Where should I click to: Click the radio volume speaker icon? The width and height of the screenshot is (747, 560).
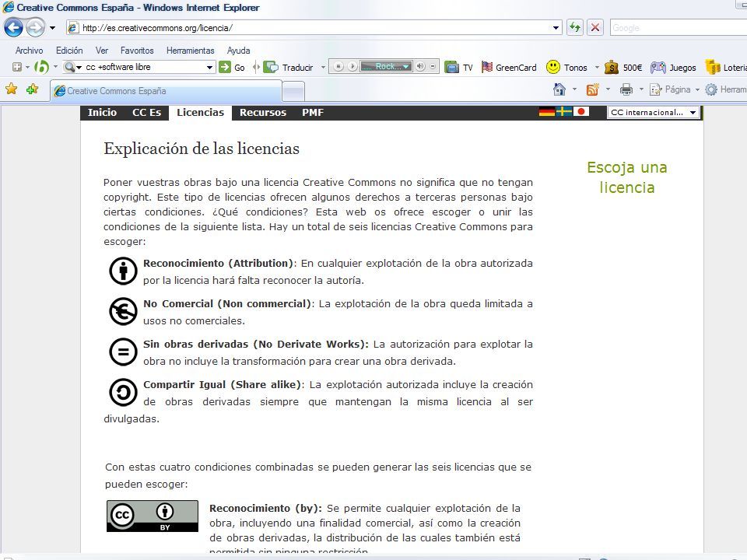coord(420,67)
